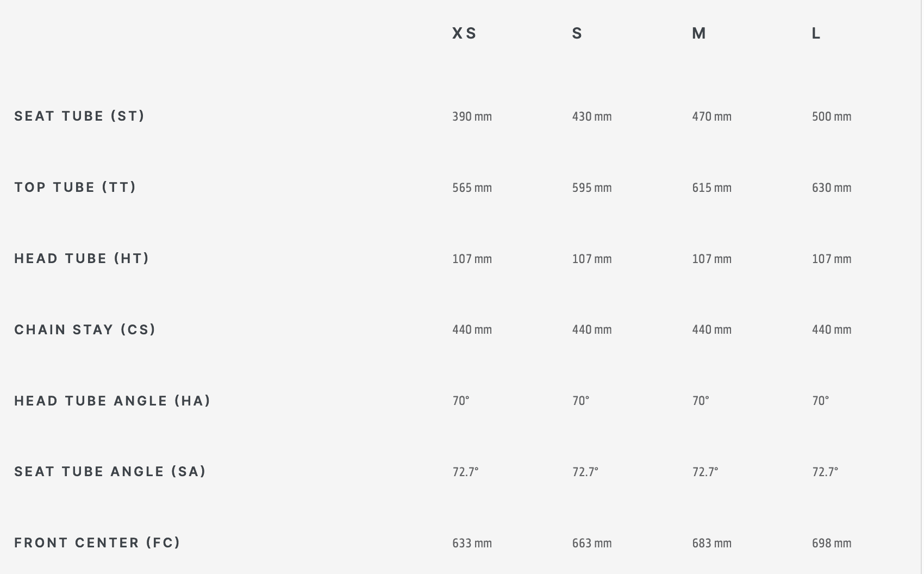Select the 500 mm seat tube value
This screenshot has height=574, width=924.
pos(832,117)
